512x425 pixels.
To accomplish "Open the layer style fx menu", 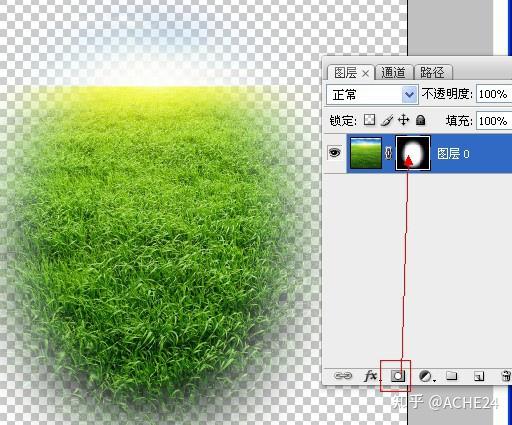I will point(371,376).
